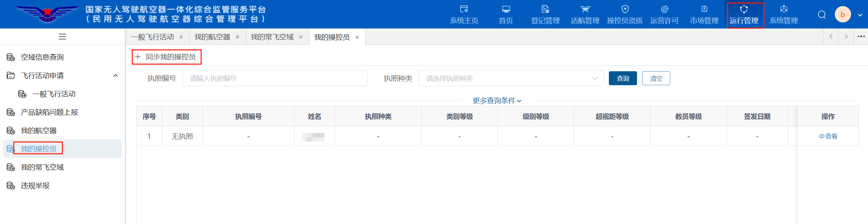Click 同步我的操控员 button
The image size is (868, 224).
click(x=167, y=57)
